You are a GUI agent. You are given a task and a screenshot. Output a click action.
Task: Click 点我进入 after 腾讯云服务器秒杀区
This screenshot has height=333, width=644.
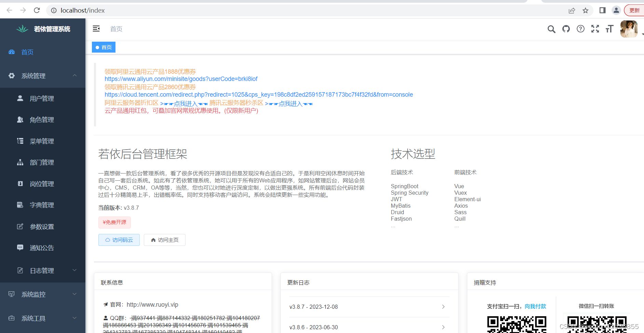[289, 103]
